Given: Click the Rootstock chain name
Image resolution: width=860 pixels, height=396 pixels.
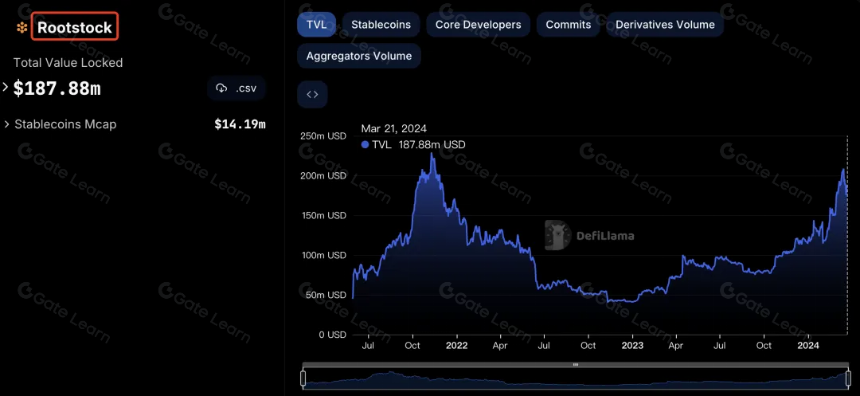Looking at the screenshot, I should (x=75, y=27).
